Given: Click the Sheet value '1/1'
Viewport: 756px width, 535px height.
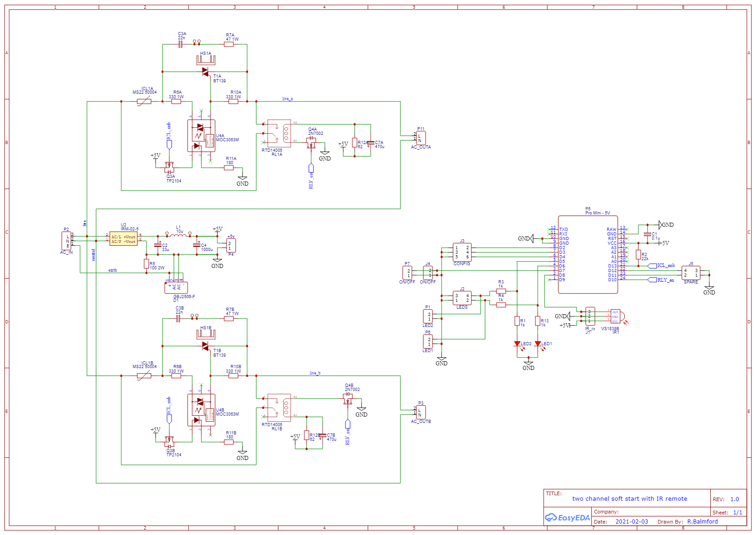Looking at the screenshot, I should pyautogui.click(x=738, y=513).
